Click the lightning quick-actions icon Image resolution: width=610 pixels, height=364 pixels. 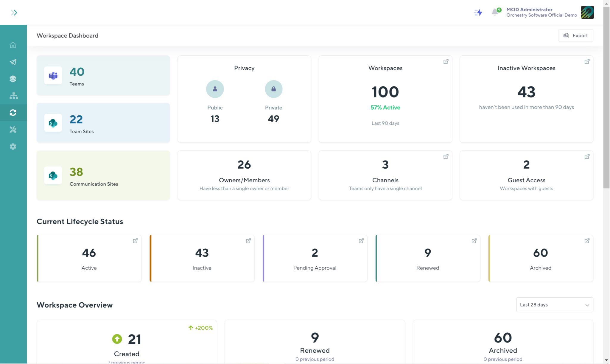coord(478,12)
